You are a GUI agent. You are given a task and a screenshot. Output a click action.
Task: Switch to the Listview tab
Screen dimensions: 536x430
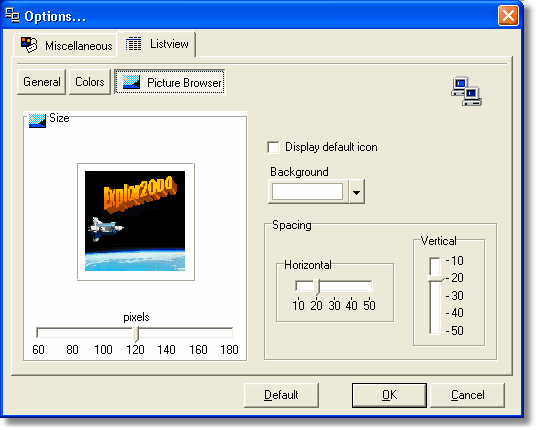(157, 44)
